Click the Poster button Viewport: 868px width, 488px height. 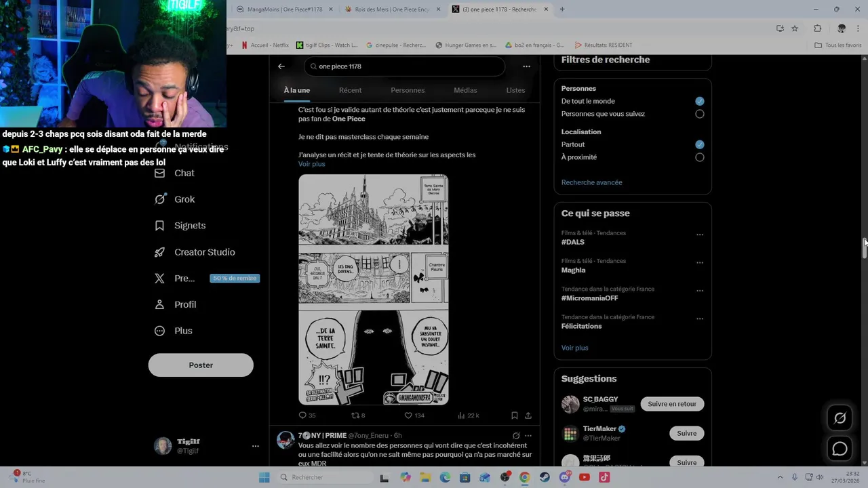point(201,365)
